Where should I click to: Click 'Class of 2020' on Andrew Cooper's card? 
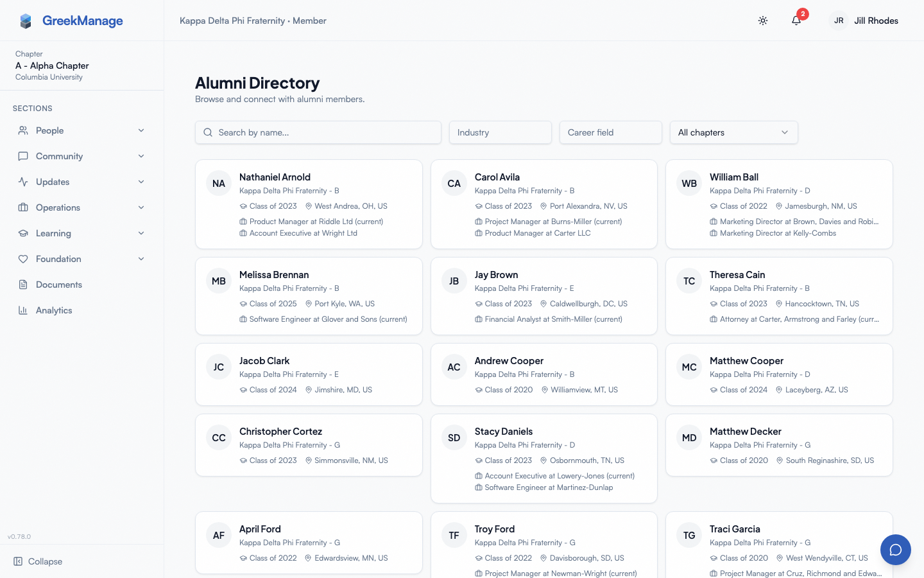[x=509, y=390]
